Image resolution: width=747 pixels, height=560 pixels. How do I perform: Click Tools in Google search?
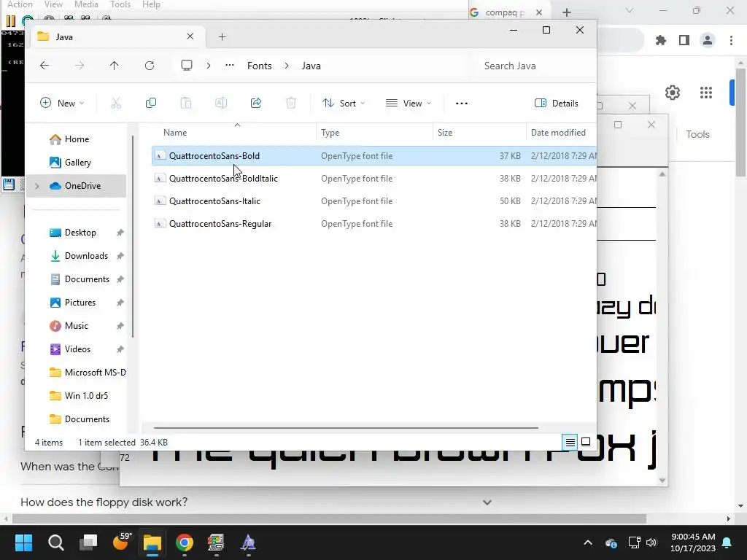(x=698, y=135)
